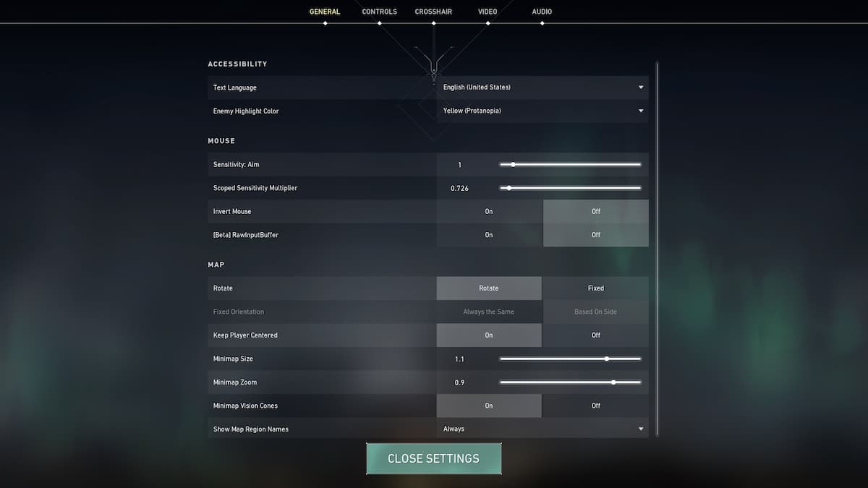Switch to the Crosshair tab

433,12
